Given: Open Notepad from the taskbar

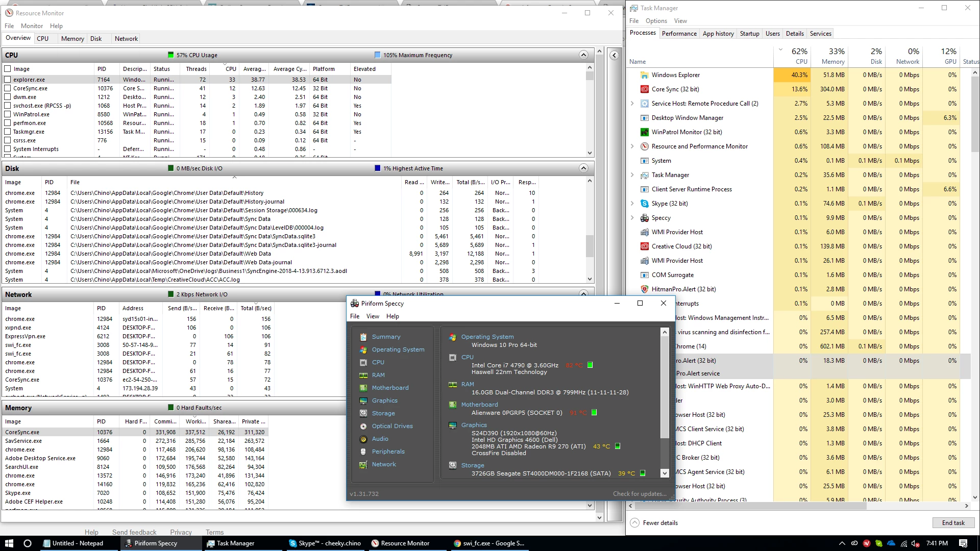Looking at the screenshot, I should pyautogui.click(x=73, y=543).
